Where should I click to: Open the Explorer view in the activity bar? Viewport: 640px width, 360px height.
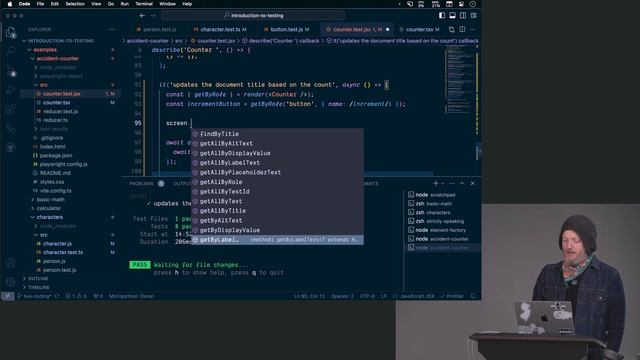pyautogui.click(x=11, y=32)
